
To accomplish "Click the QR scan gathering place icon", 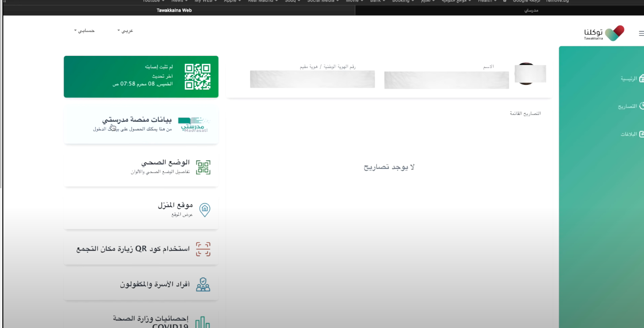I will coord(203,249).
